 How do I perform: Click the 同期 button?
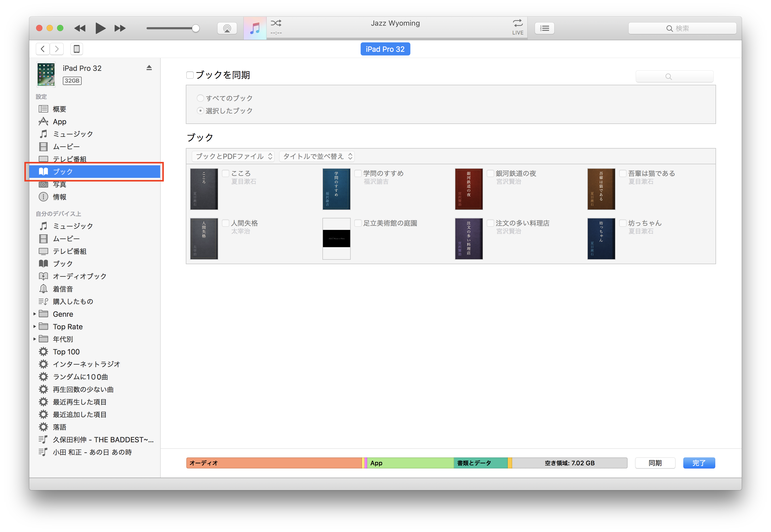pyautogui.click(x=655, y=463)
